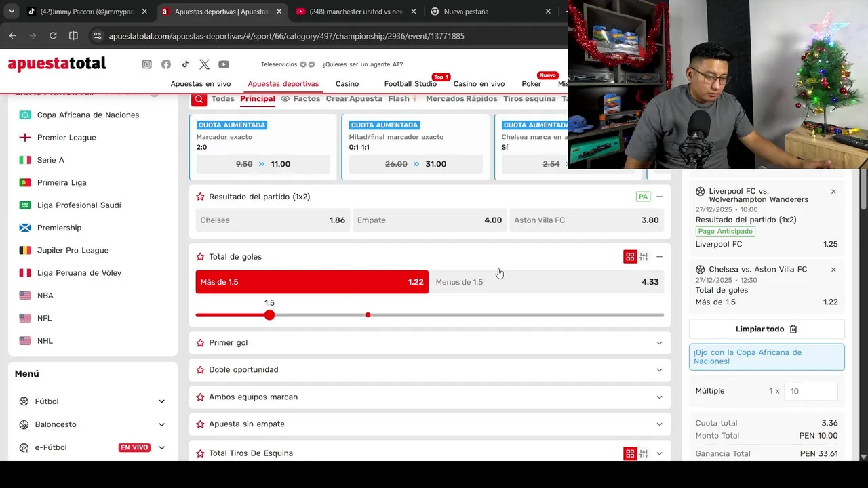
Task: Switch to the Tiros esquina tab
Action: coord(530,99)
